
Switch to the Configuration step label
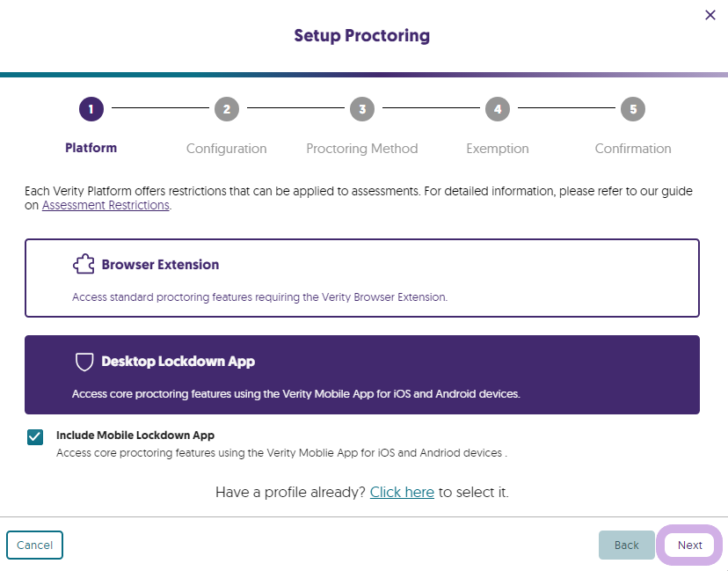point(226,148)
